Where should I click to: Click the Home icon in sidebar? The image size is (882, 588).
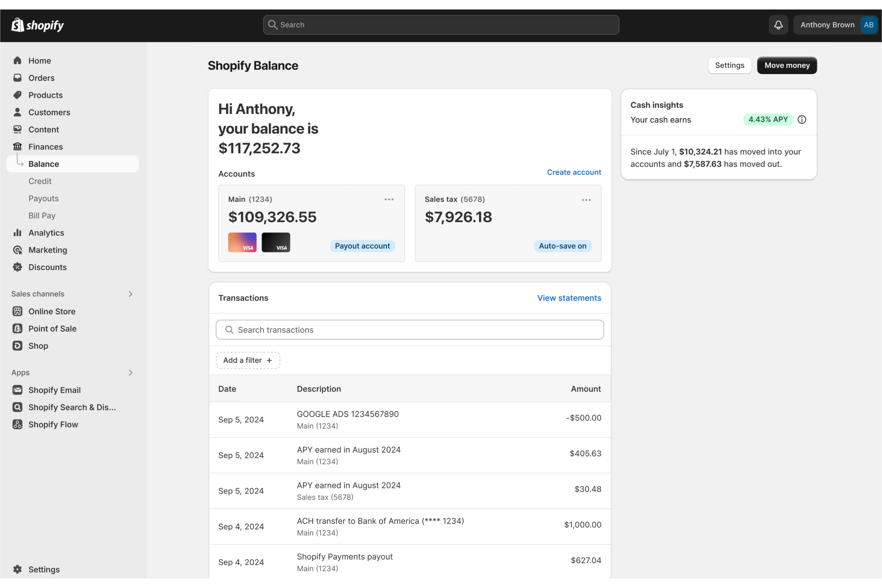click(17, 61)
